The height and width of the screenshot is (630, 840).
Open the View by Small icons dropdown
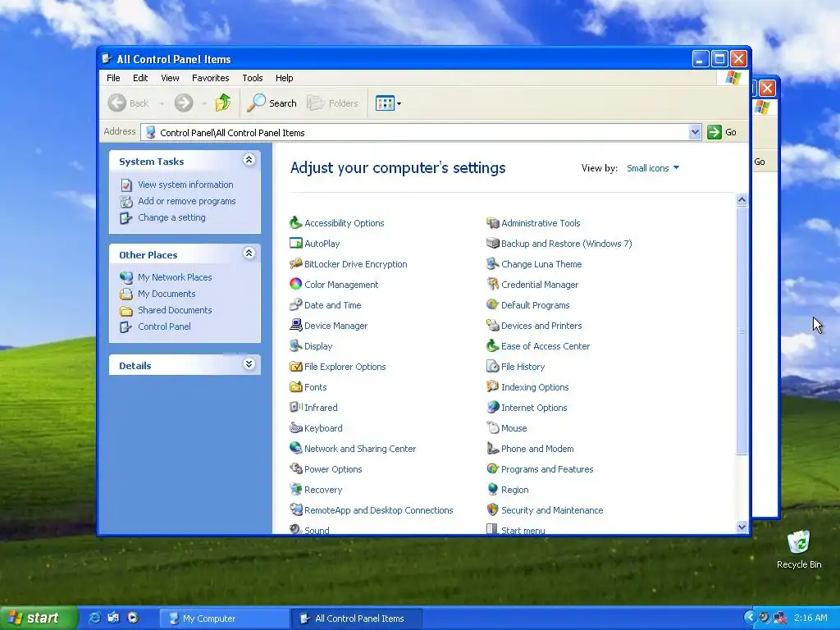click(x=653, y=168)
